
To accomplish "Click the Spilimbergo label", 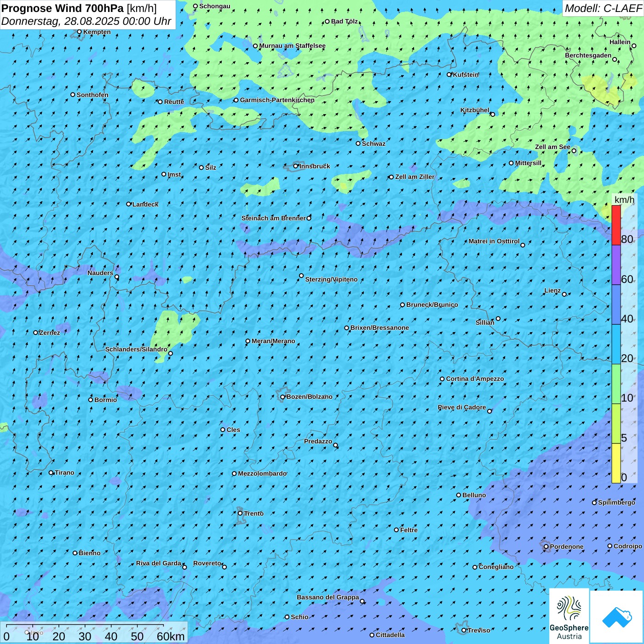I will (616, 502).
